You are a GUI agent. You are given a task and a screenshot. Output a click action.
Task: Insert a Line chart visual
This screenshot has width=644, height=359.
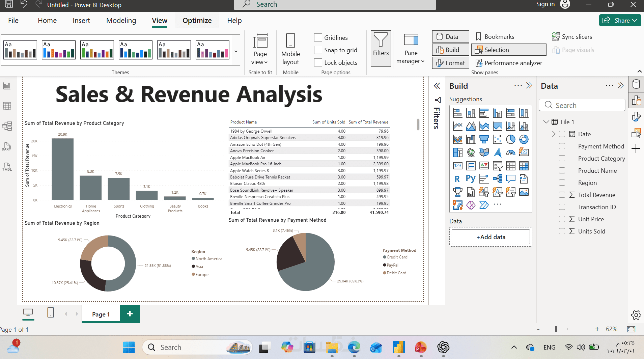[457, 126]
